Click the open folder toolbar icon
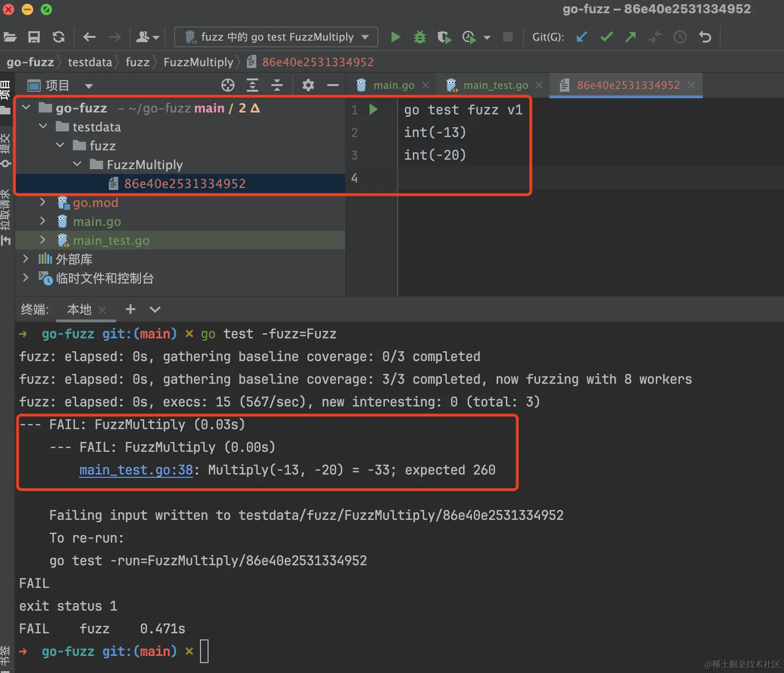This screenshot has width=784, height=673. tap(10, 37)
